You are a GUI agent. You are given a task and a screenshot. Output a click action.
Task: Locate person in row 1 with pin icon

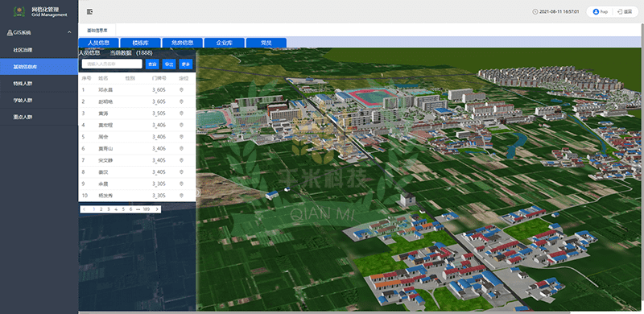pos(181,89)
